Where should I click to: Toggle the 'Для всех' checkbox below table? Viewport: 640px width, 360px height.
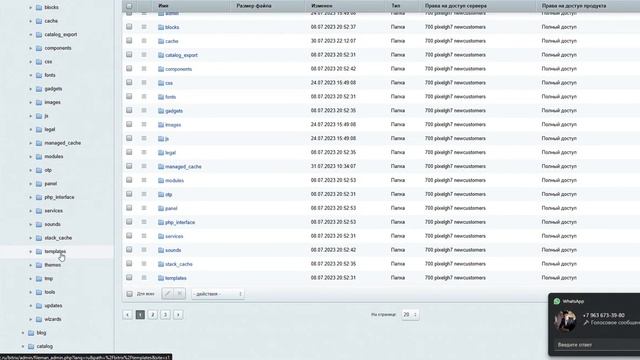[129, 293]
